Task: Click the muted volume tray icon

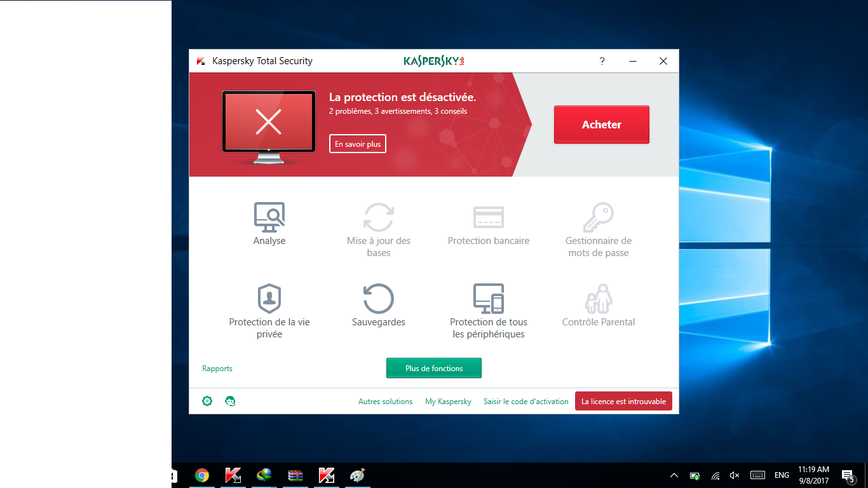Action: [x=735, y=475]
